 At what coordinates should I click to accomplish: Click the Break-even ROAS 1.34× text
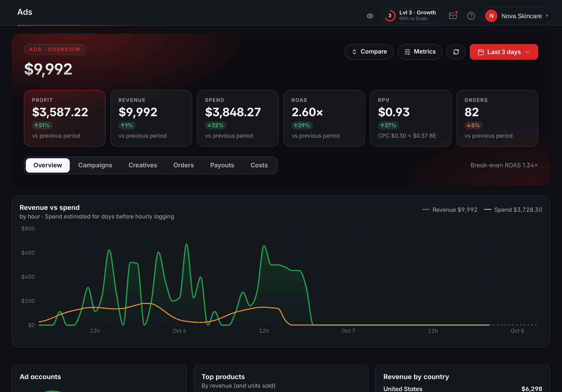(504, 165)
